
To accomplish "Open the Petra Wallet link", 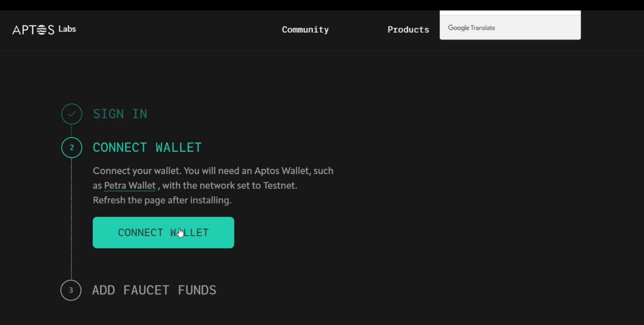I will (x=130, y=185).
